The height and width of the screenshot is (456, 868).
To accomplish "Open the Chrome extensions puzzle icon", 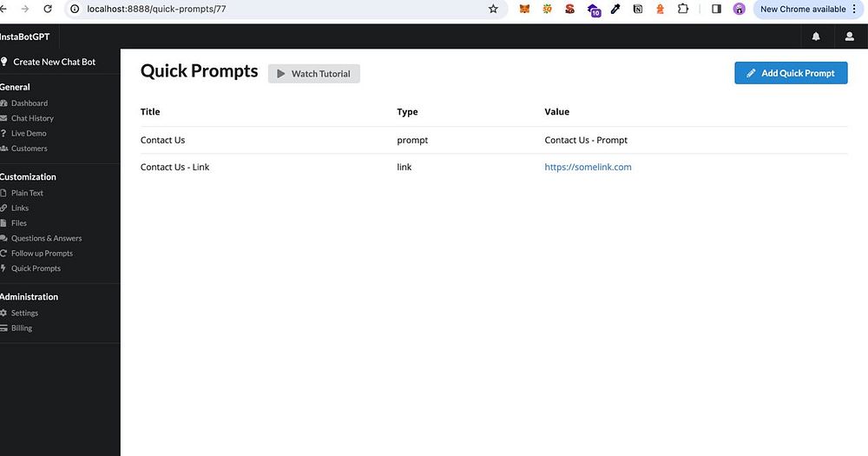I will point(683,9).
